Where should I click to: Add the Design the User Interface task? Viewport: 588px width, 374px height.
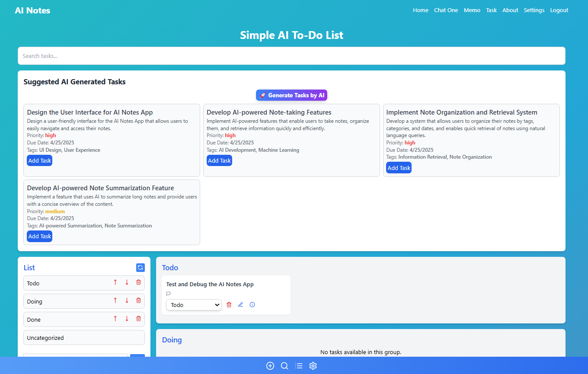pyautogui.click(x=39, y=160)
